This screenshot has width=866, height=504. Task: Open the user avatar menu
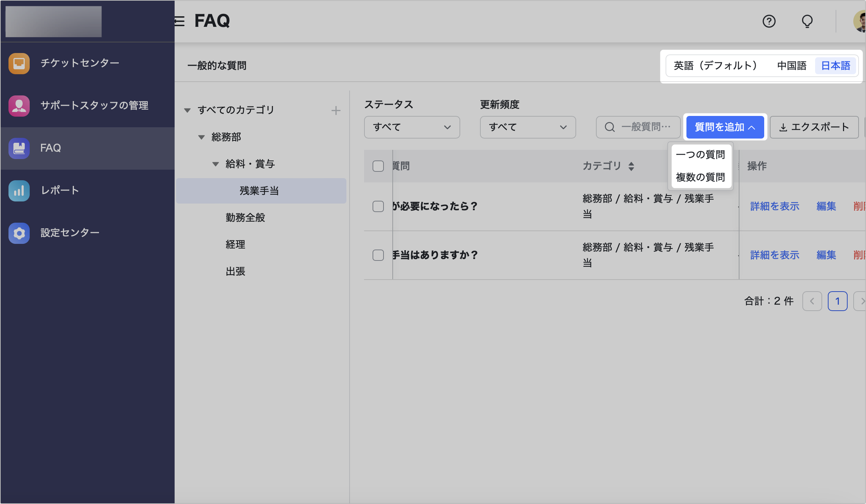click(860, 21)
